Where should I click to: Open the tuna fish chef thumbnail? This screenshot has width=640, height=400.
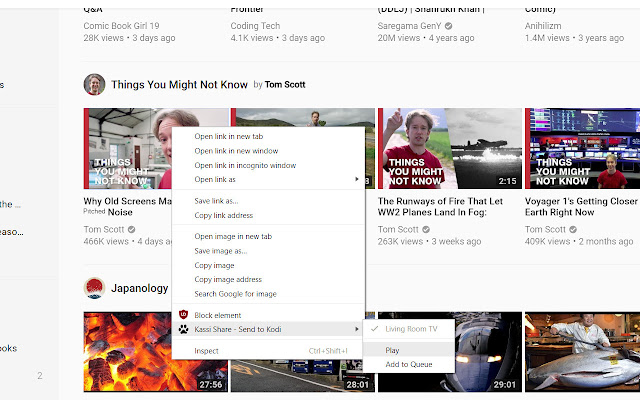pos(582,352)
